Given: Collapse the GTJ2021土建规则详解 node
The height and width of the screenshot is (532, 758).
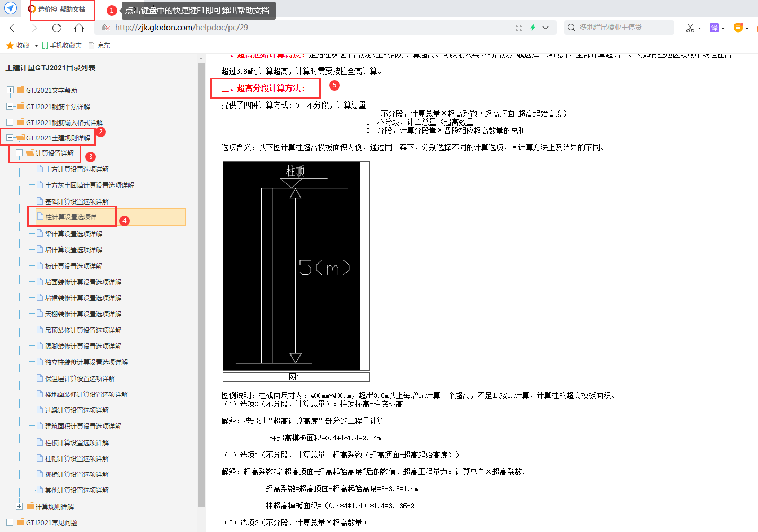Looking at the screenshot, I should (x=10, y=138).
